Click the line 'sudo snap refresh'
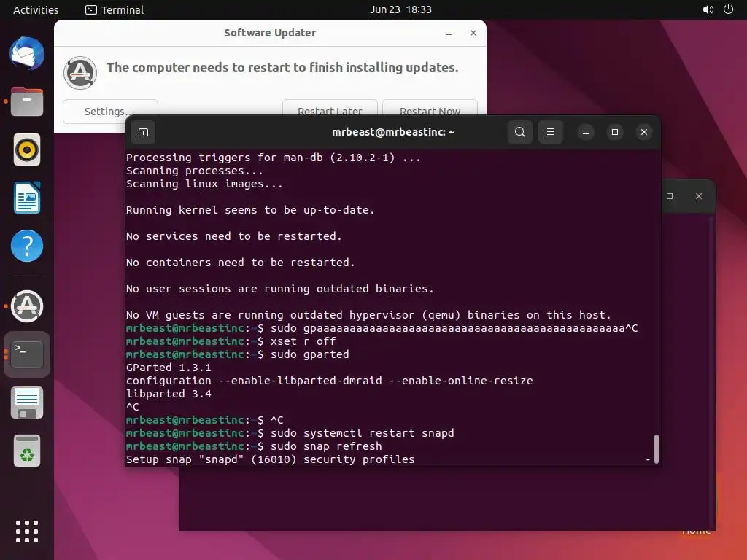This screenshot has height=560, width=747. pos(254,446)
